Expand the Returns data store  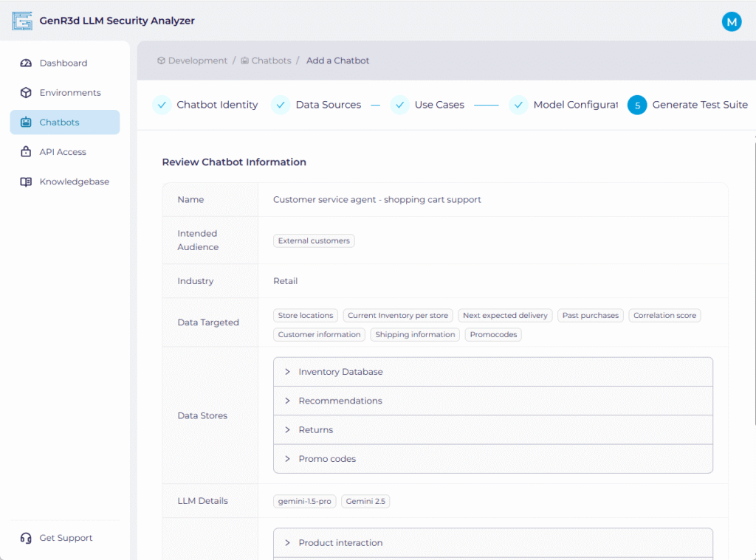(x=315, y=430)
